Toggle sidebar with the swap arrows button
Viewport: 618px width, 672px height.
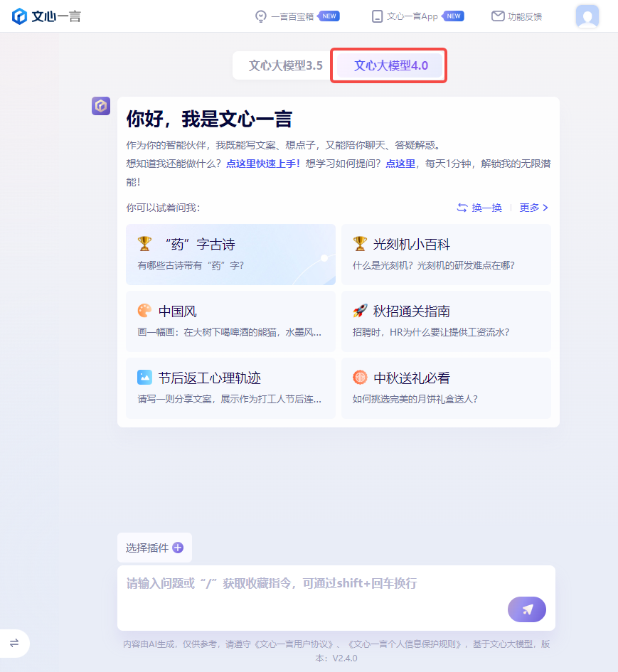coord(14,642)
